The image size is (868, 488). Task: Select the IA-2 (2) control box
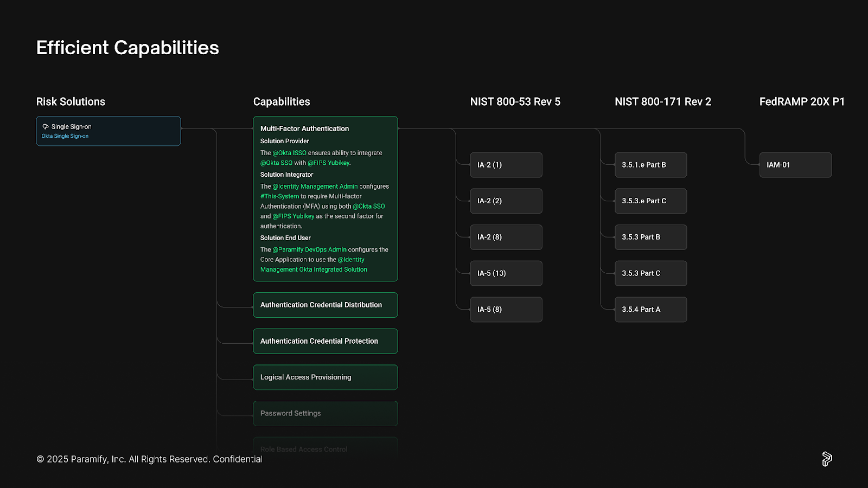pyautogui.click(x=506, y=201)
